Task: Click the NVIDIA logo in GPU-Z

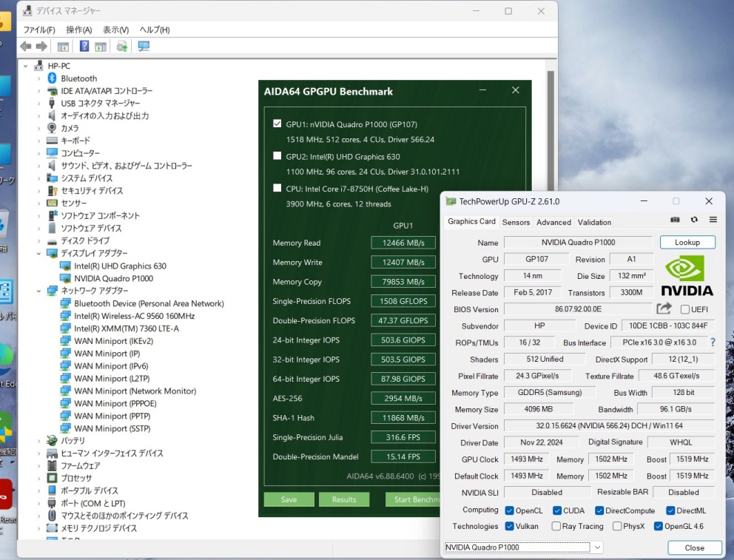Action: (x=687, y=276)
